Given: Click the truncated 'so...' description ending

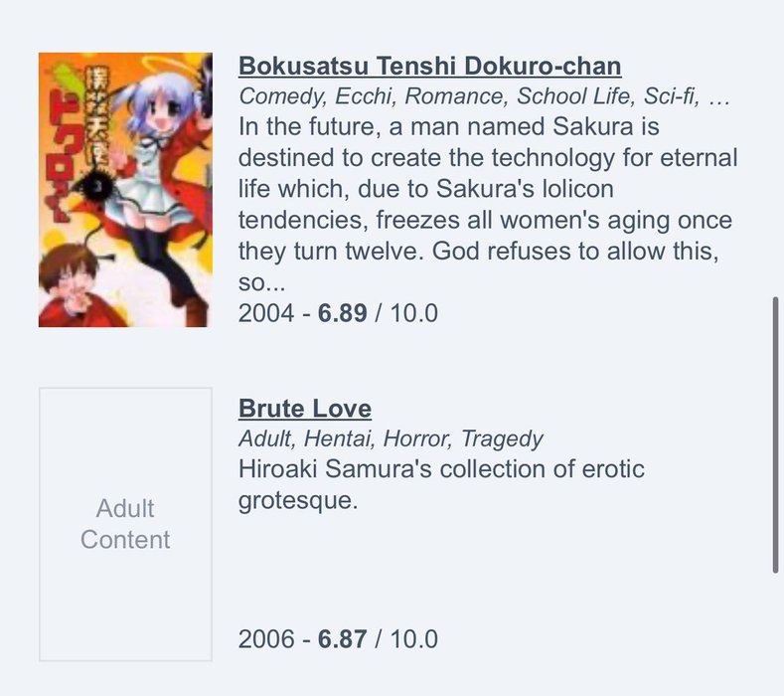Looking at the screenshot, I should coord(262,282).
